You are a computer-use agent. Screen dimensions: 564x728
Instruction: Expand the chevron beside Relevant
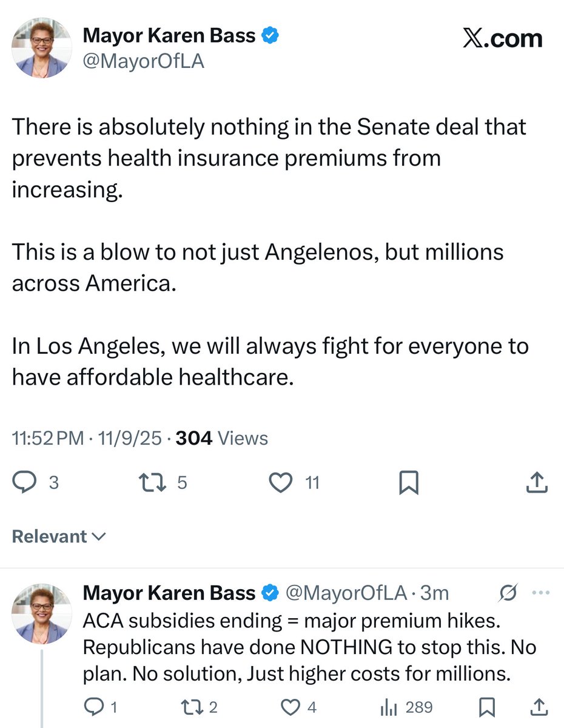[101, 537]
